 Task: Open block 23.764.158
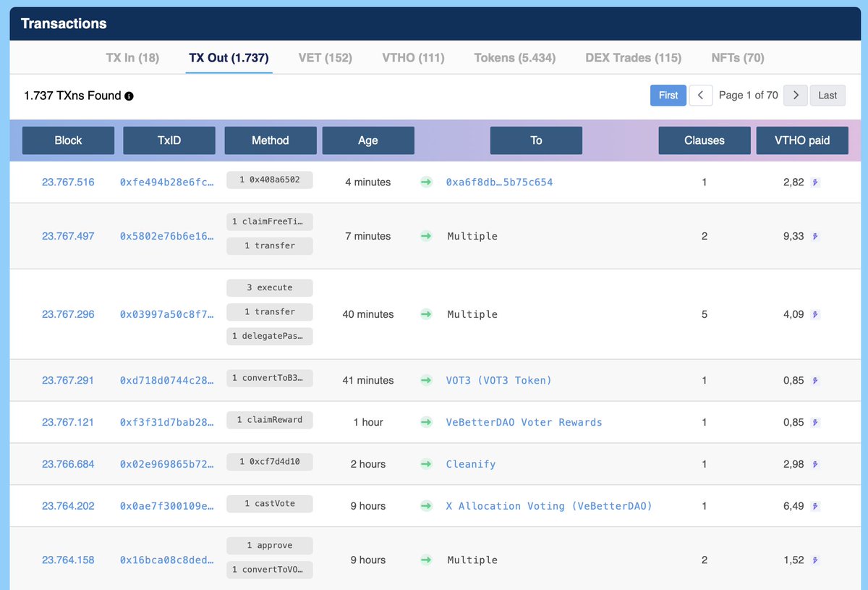tap(68, 560)
